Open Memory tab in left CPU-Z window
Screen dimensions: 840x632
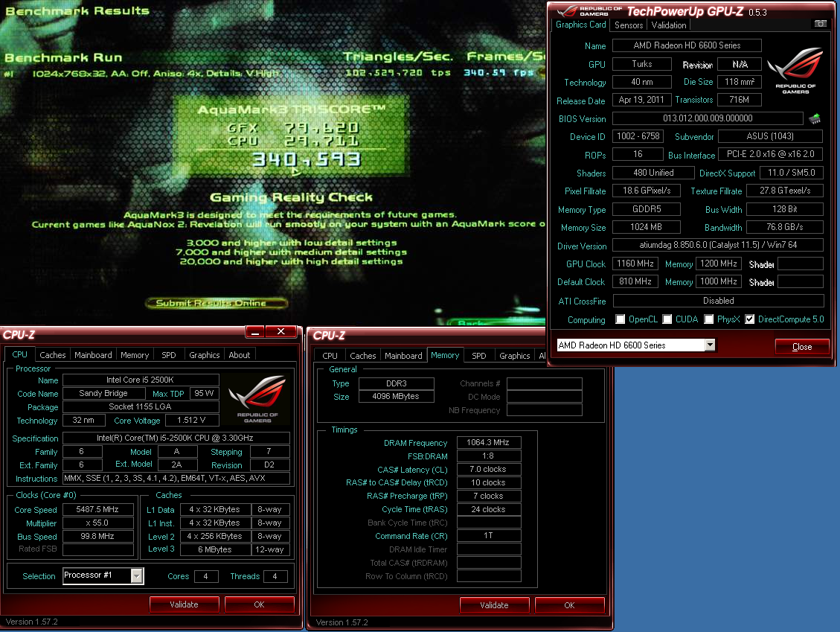coord(135,355)
